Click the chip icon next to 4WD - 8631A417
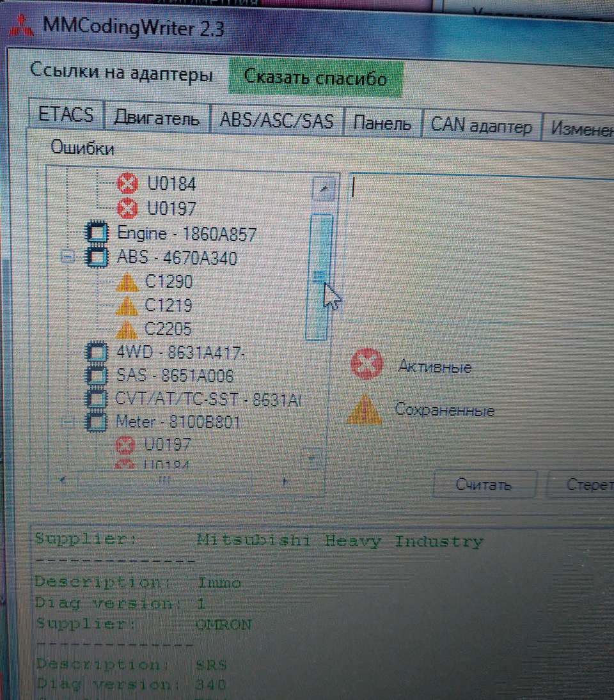Screen dimensions: 614x700 click(96, 352)
